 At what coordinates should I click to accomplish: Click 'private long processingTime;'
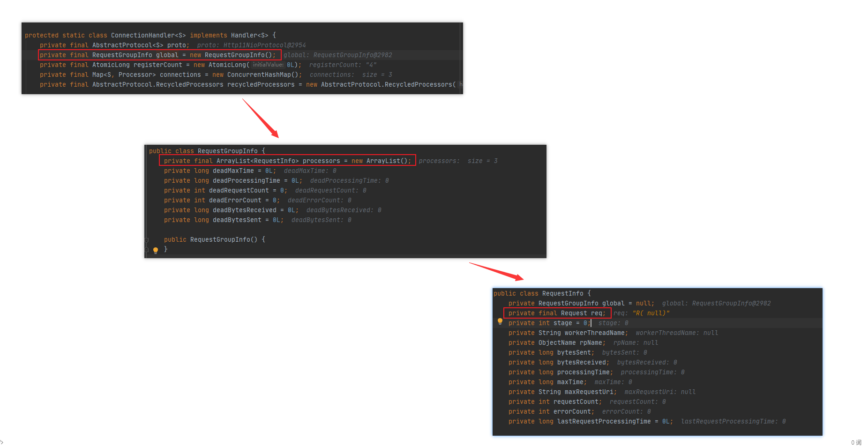pyautogui.click(x=561, y=372)
